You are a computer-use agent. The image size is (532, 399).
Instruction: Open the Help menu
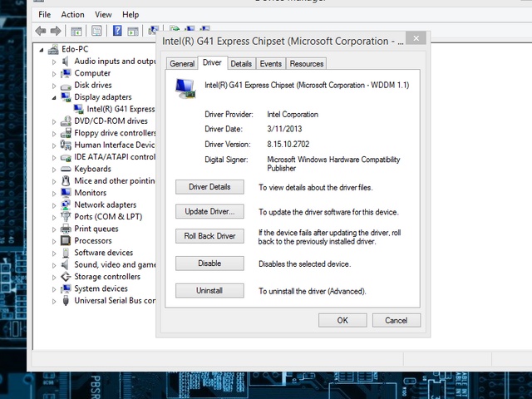click(x=131, y=15)
